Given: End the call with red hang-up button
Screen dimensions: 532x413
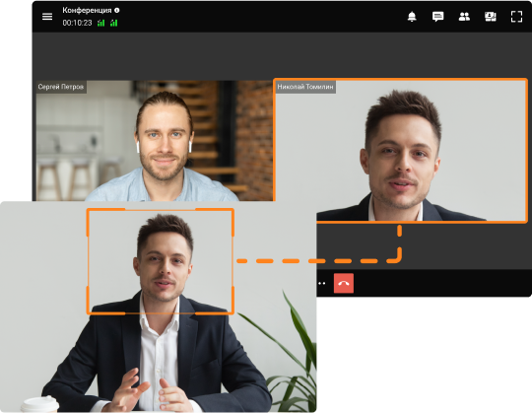Looking at the screenshot, I should point(344,283).
